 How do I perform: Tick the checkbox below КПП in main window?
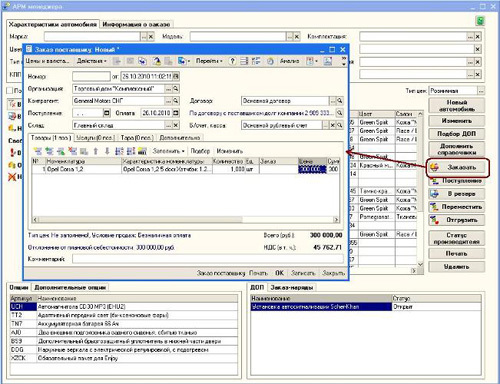(10, 90)
